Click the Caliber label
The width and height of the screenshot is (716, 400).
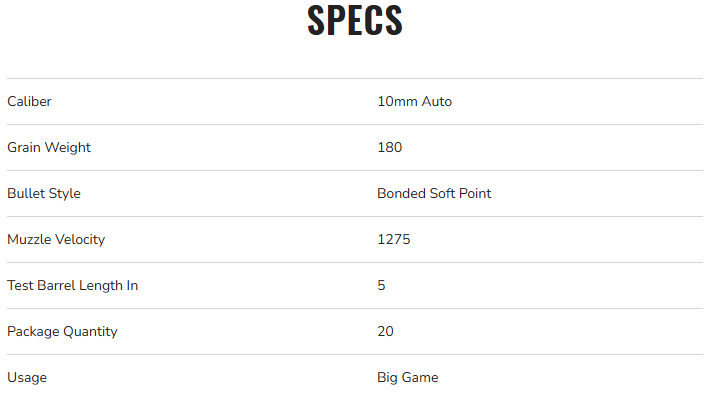tap(29, 102)
